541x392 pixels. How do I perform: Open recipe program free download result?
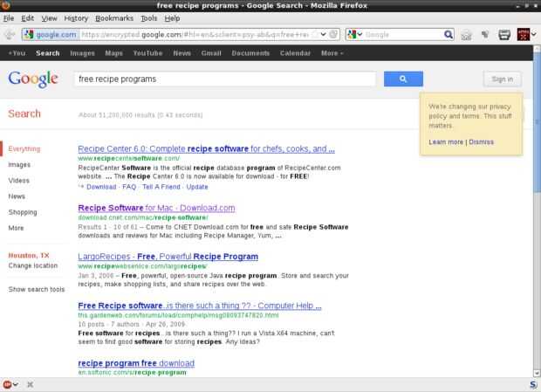[x=136, y=363]
